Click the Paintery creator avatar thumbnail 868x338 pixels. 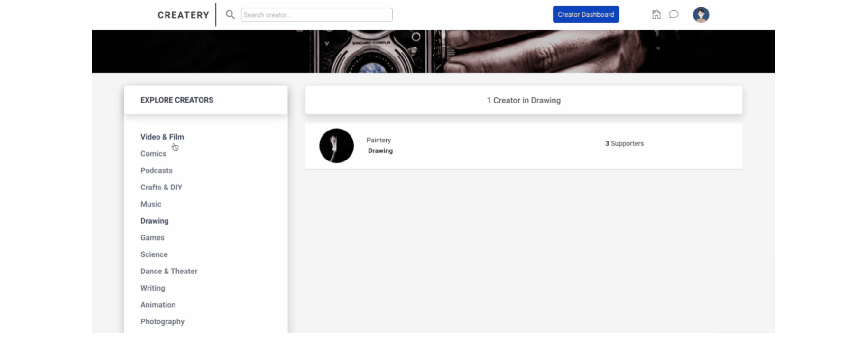pyautogui.click(x=336, y=146)
